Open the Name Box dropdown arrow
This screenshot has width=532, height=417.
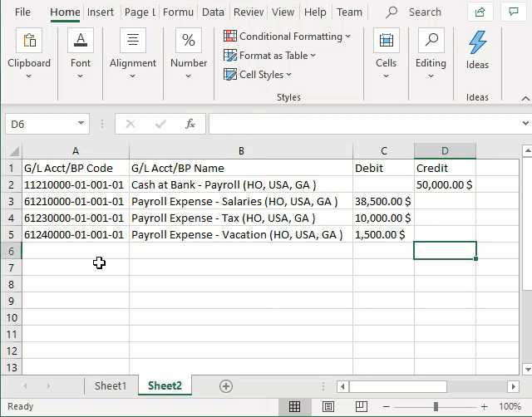pyautogui.click(x=81, y=124)
